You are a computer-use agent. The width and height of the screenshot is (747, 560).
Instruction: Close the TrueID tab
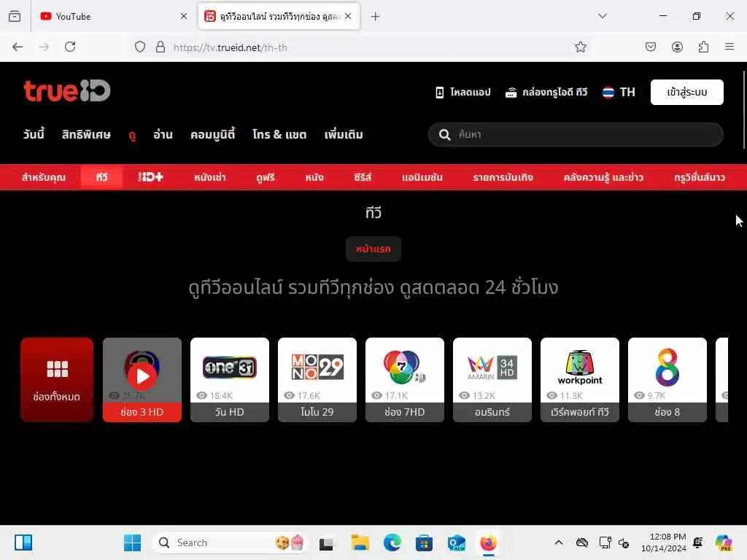tap(348, 16)
